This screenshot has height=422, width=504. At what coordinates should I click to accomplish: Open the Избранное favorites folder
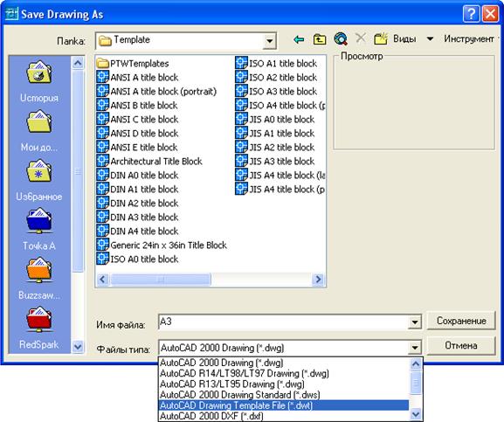coord(39,180)
